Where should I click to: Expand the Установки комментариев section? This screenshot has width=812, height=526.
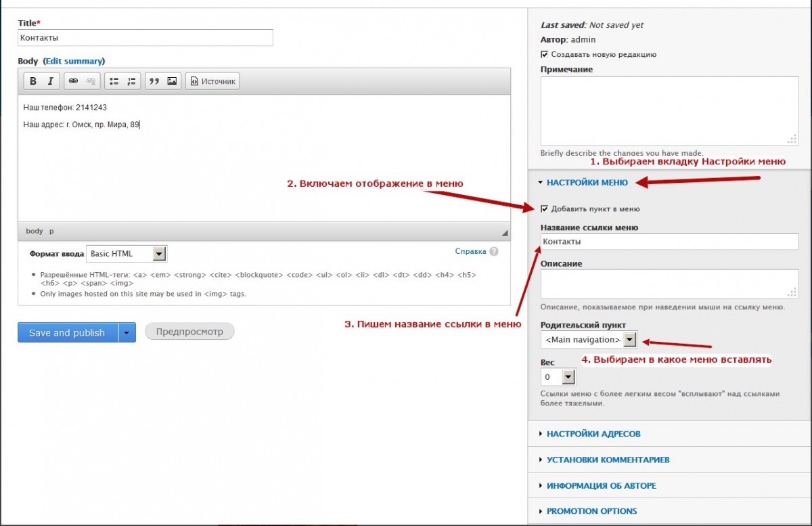pos(608,459)
